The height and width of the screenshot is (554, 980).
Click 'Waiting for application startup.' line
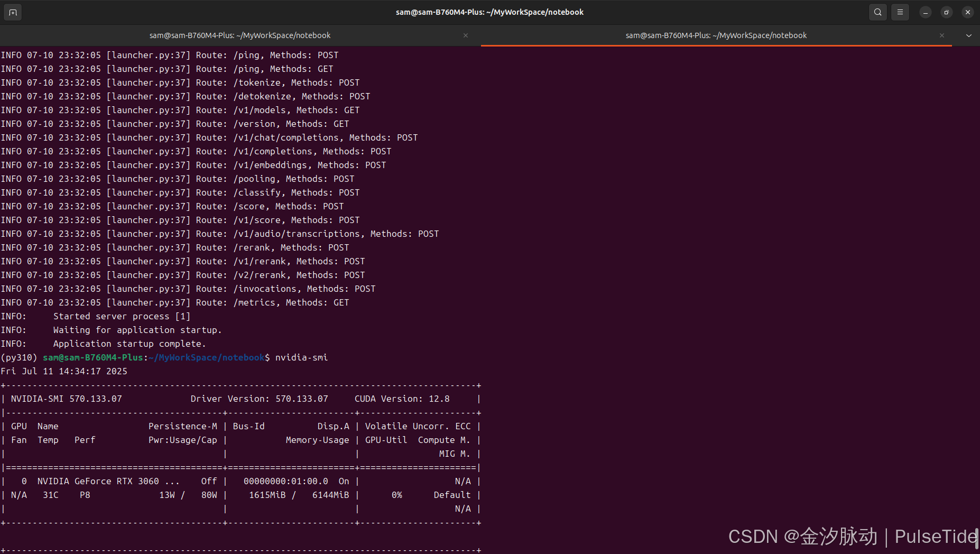pyautogui.click(x=112, y=330)
